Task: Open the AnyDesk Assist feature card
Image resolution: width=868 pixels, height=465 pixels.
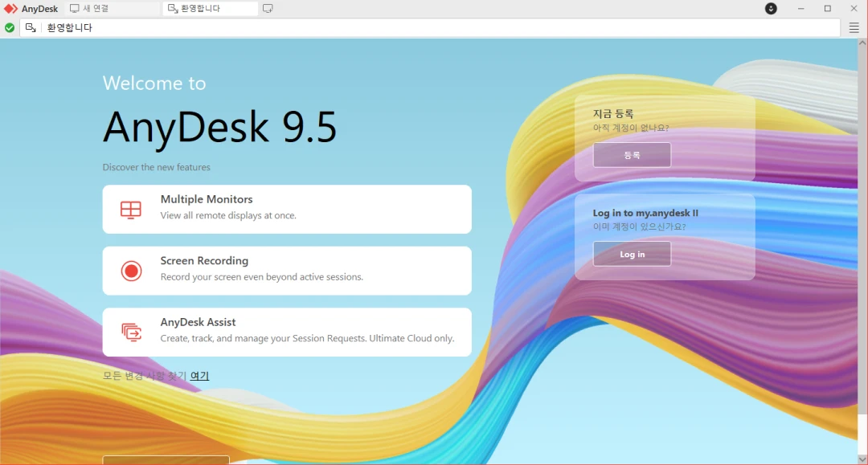Action: [x=287, y=332]
